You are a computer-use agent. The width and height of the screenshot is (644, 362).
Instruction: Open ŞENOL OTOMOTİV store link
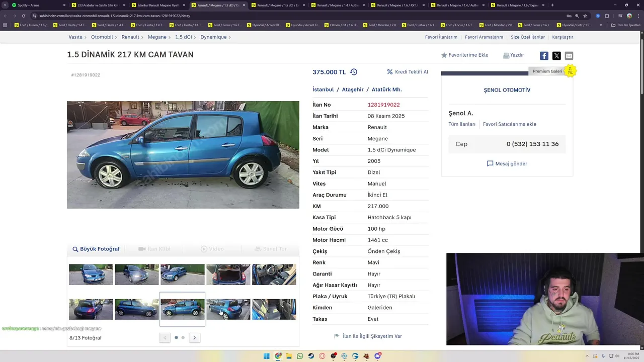pyautogui.click(x=507, y=90)
